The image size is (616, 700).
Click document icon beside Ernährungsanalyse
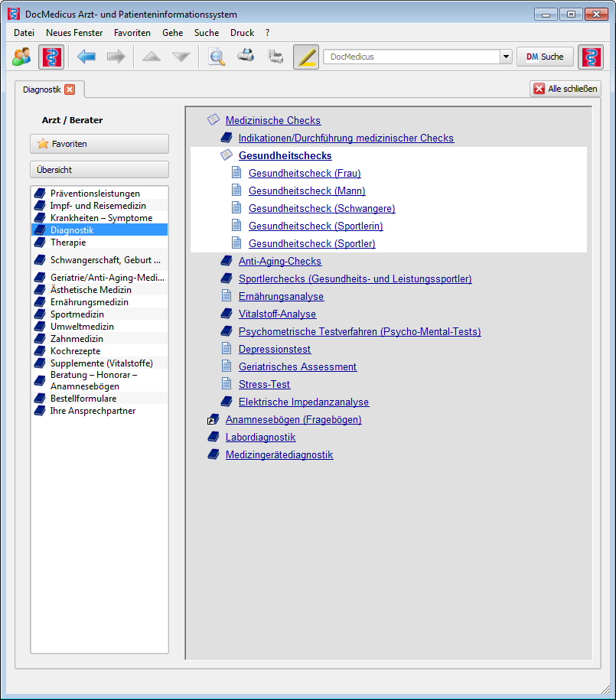click(227, 295)
